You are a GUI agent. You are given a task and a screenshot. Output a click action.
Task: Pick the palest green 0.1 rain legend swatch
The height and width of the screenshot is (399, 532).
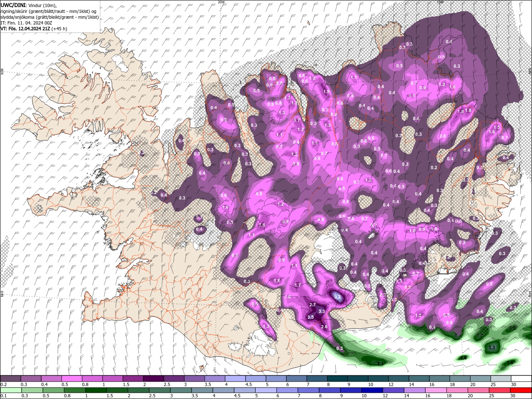(10, 390)
